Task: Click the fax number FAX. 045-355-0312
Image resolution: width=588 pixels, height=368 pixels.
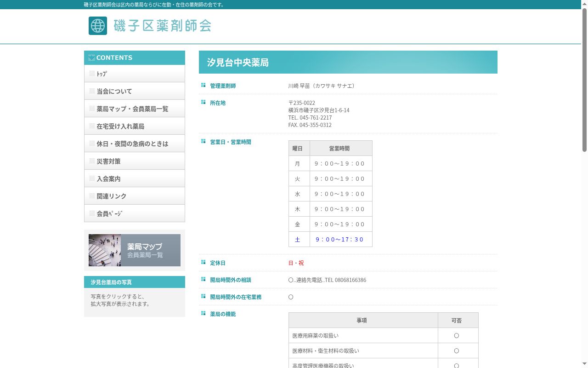Action: (310, 125)
